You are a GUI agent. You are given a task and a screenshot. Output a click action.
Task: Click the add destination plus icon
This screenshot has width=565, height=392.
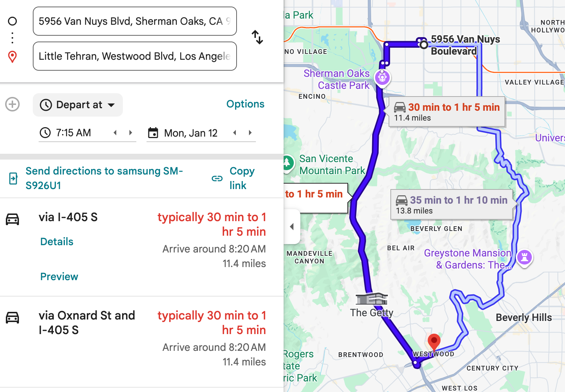pos(12,105)
